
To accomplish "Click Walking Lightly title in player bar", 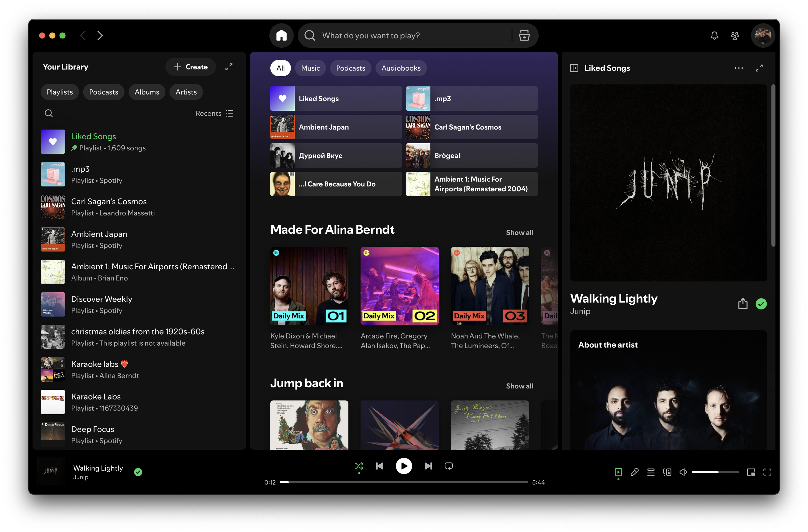I will click(98, 468).
